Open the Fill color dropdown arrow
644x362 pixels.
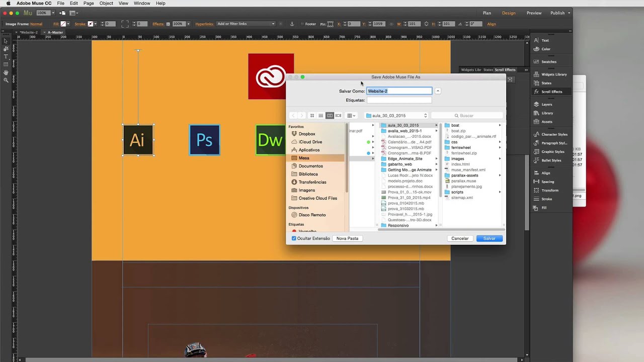click(x=69, y=24)
